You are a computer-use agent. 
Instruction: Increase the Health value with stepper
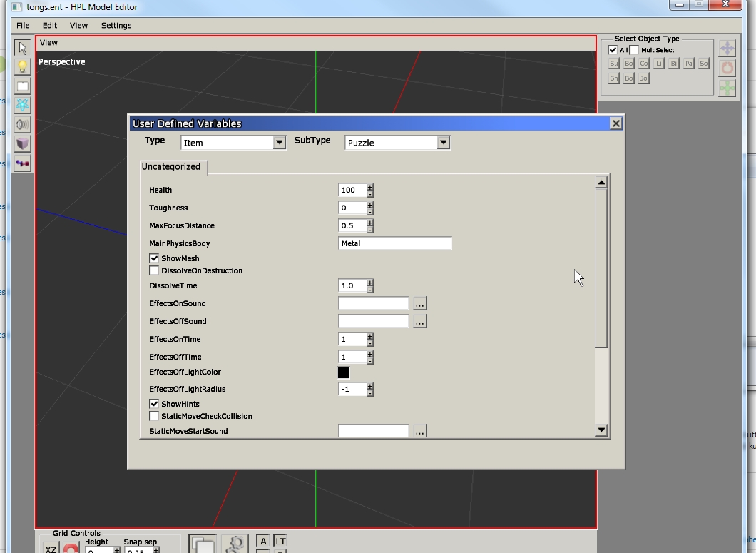[370, 187]
